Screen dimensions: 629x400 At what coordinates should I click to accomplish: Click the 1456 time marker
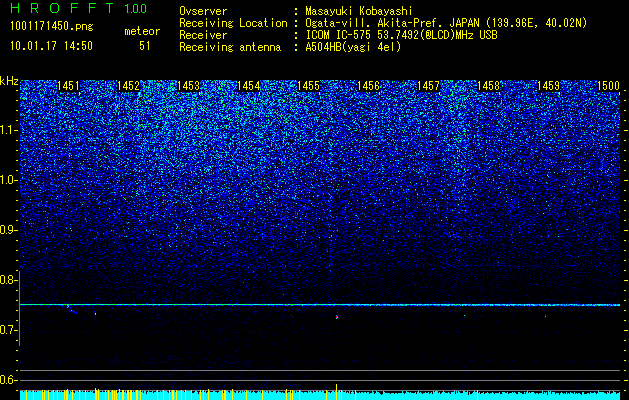point(368,86)
